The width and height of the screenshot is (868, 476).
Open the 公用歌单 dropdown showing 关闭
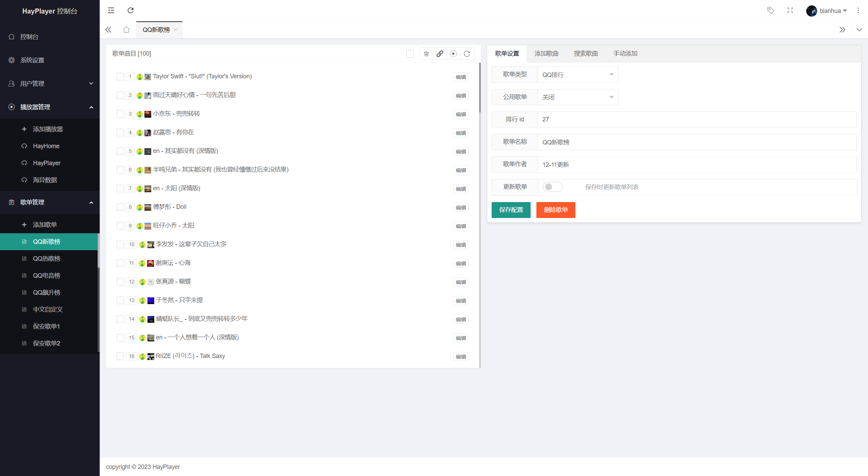pos(578,97)
